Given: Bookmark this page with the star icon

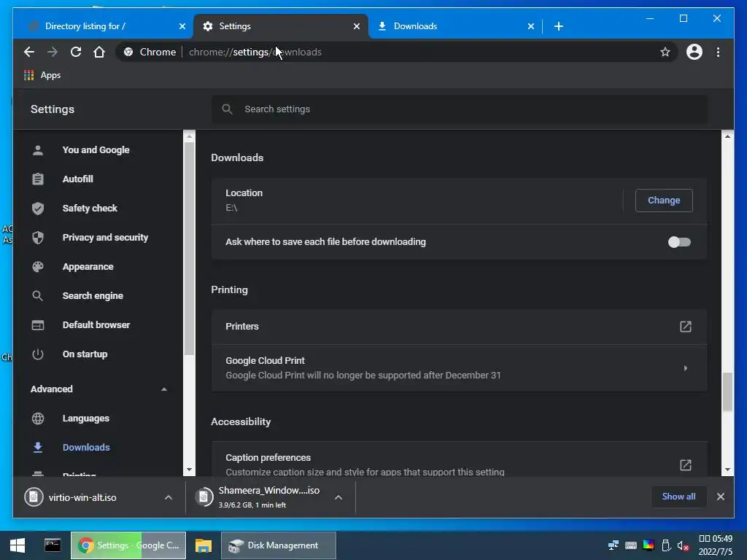Looking at the screenshot, I should (665, 52).
